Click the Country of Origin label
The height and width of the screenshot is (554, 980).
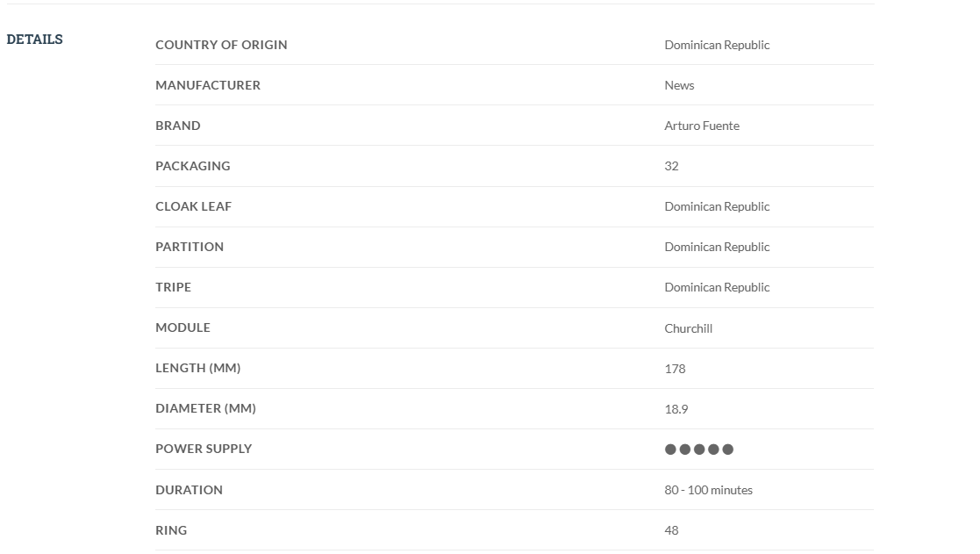[x=221, y=45]
